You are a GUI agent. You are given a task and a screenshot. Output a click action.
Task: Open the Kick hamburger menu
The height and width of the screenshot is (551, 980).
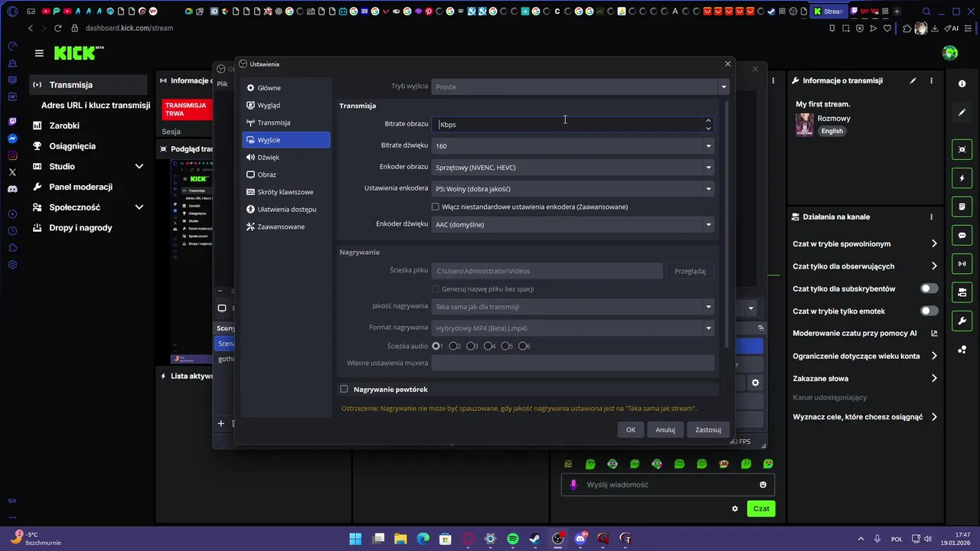tap(39, 53)
